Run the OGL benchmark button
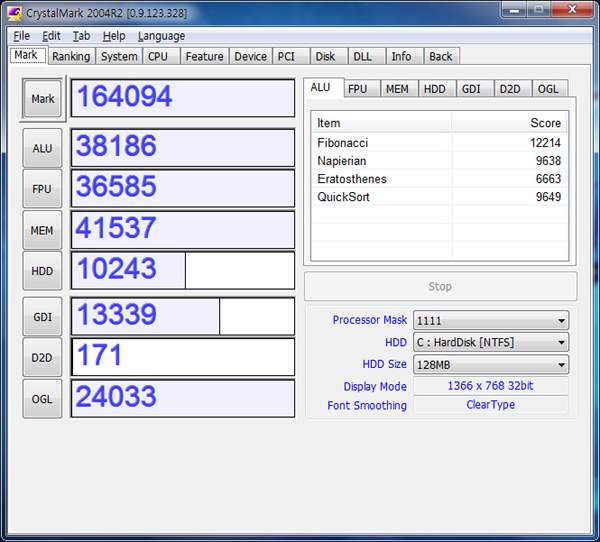 click(x=42, y=399)
